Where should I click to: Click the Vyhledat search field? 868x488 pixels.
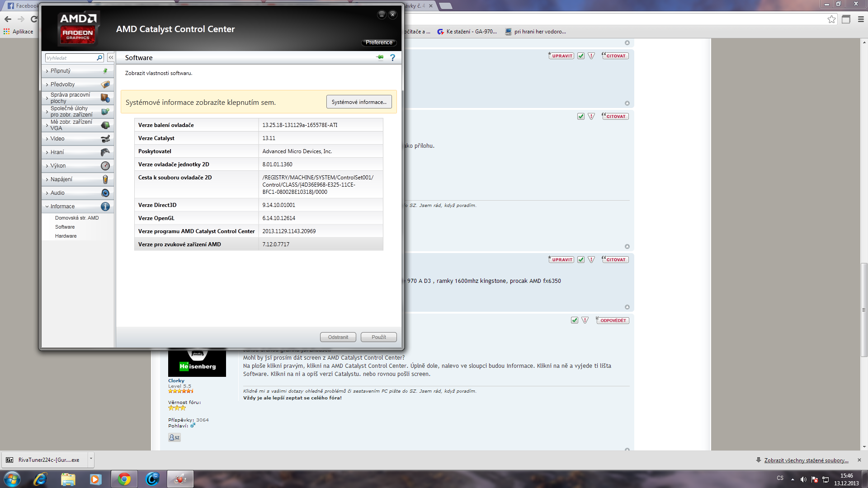71,58
